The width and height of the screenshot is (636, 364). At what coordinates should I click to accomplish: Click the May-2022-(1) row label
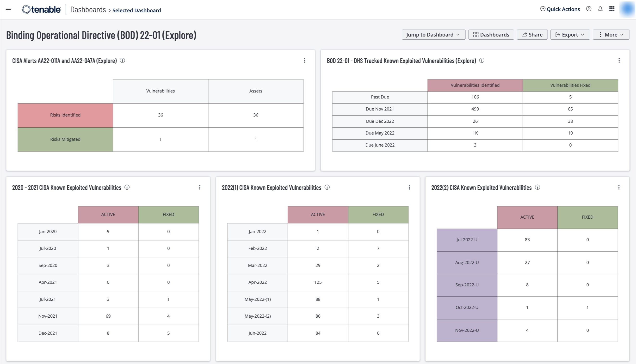[258, 300]
